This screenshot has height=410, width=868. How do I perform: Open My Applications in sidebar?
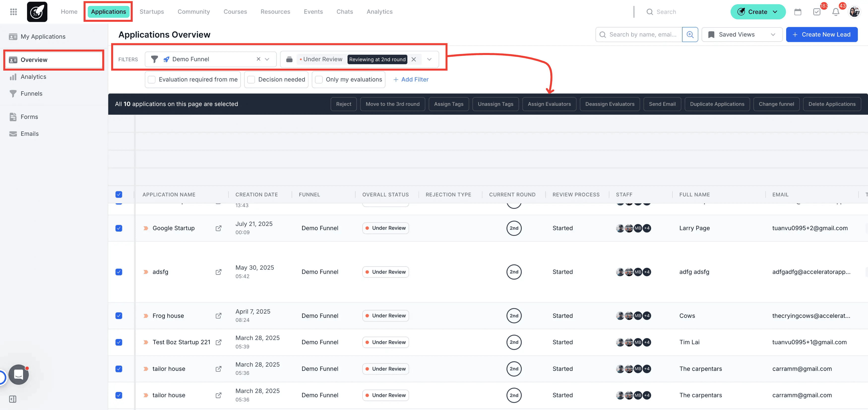pos(43,37)
